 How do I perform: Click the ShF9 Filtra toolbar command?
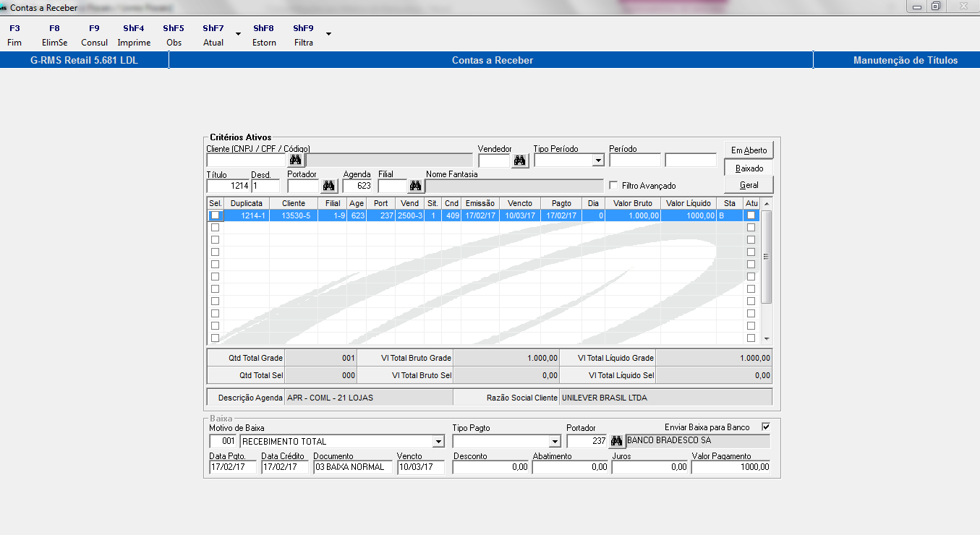pyautogui.click(x=304, y=35)
